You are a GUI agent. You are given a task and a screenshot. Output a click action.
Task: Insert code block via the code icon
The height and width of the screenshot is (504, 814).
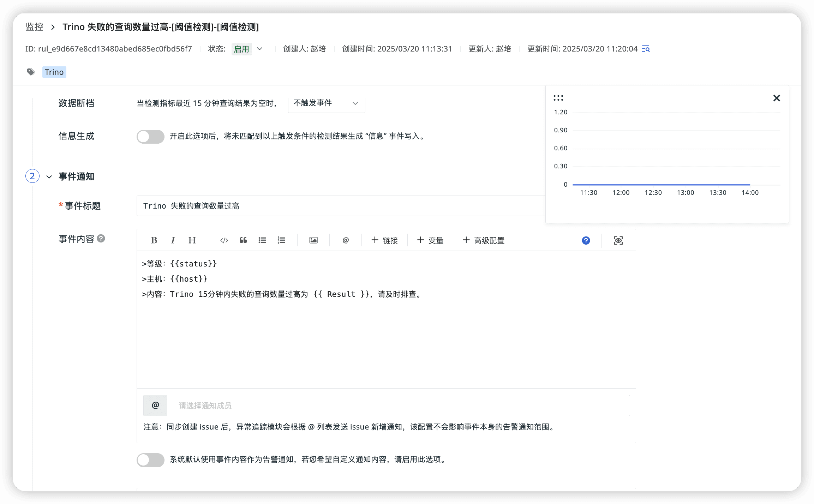[x=224, y=240]
